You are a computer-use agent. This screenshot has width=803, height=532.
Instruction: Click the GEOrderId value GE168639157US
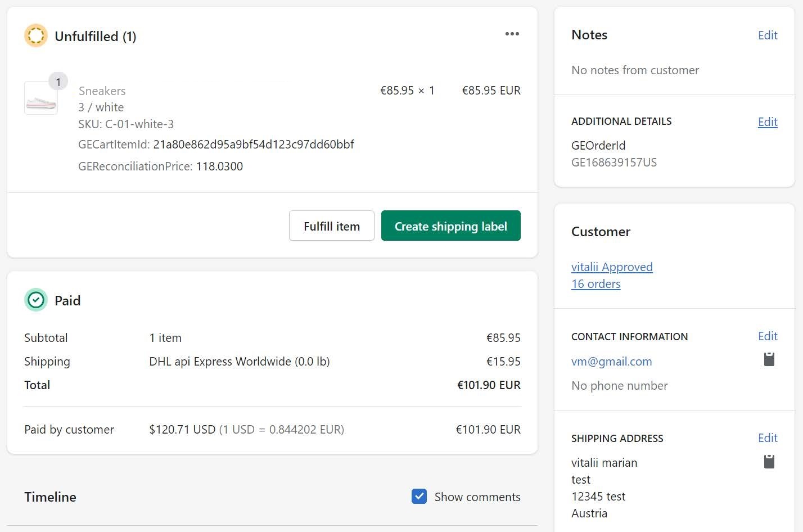[613, 163]
